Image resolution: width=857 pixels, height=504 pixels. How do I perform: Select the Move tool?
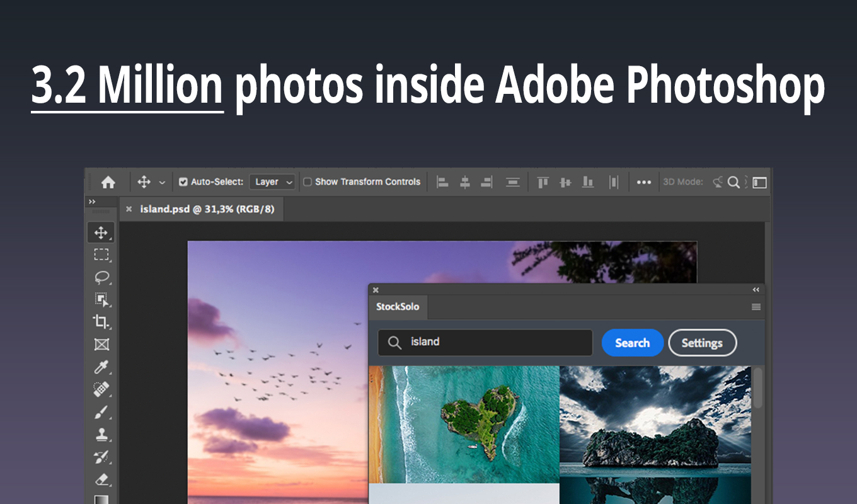coord(101,232)
